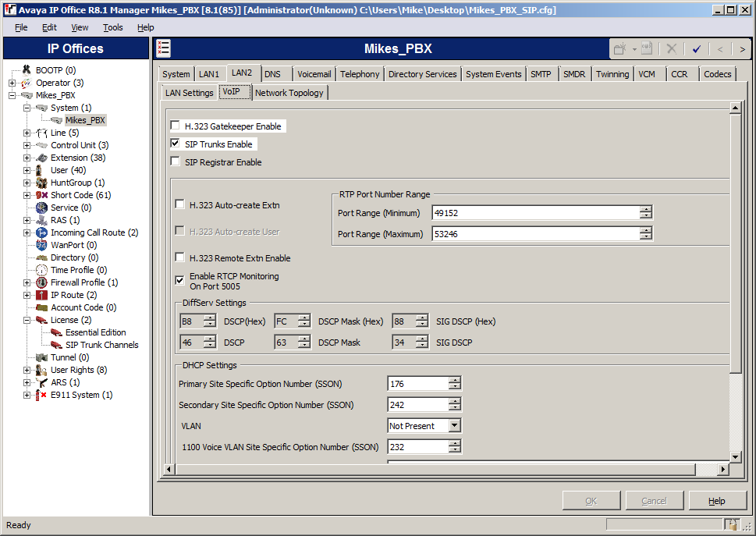This screenshot has height=536, width=756.
Task: Click the IP Route red arrow icon
Action: click(x=41, y=295)
